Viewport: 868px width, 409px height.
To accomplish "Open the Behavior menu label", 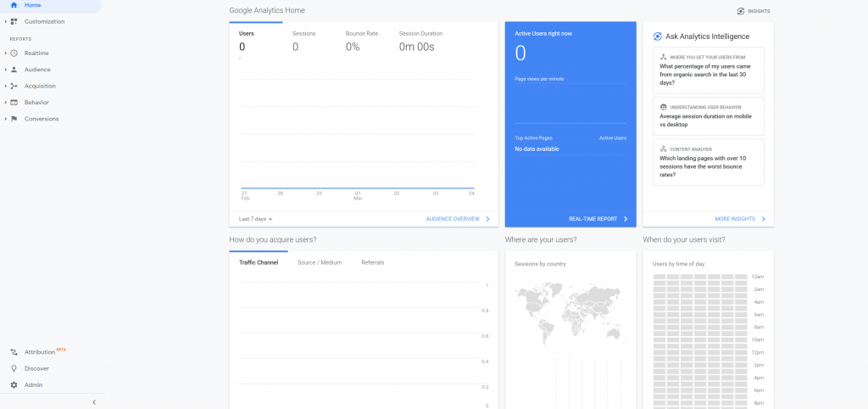I will click(36, 103).
